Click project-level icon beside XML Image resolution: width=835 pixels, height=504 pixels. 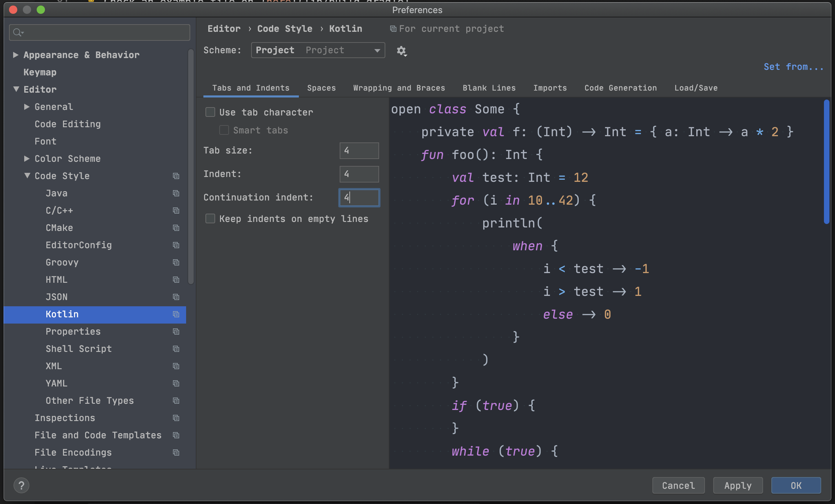point(176,366)
